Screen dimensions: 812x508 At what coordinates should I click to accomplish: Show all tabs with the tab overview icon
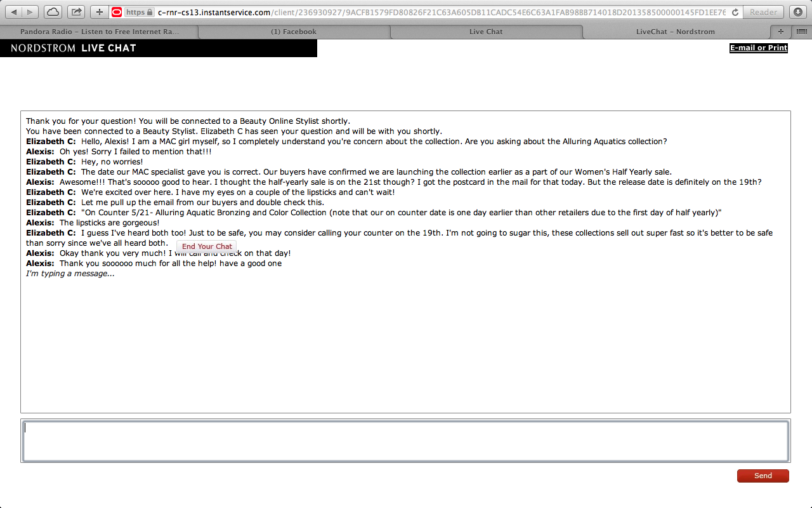tap(801, 32)
